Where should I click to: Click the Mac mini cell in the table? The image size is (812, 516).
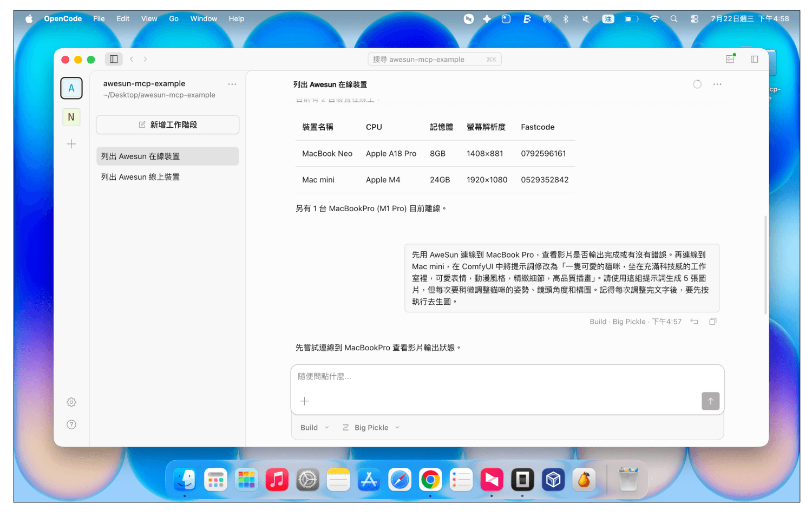point(318,180)
